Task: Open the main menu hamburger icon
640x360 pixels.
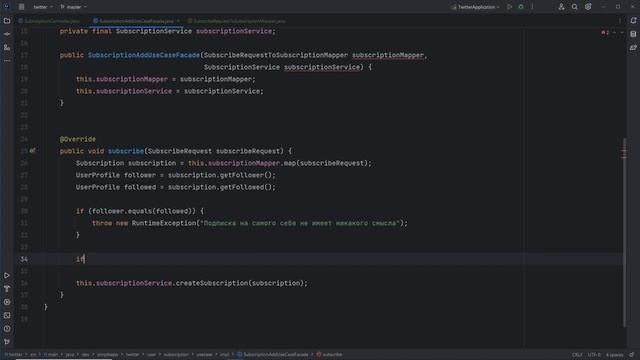Action: (22, 7)
